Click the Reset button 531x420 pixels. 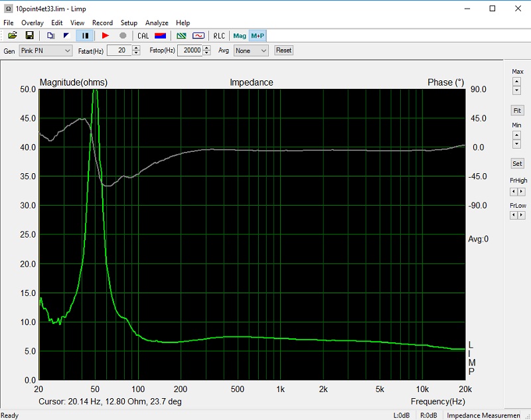283,50
